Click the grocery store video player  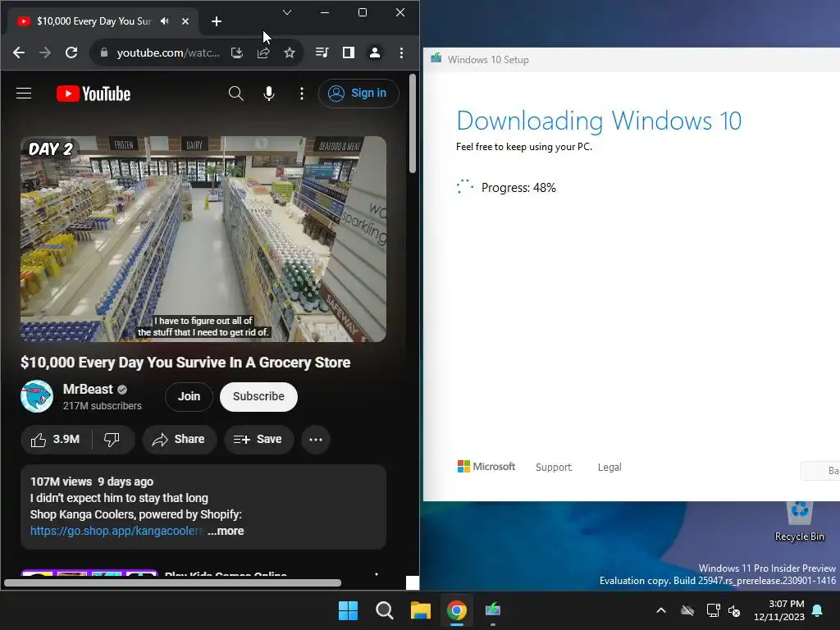point(203,239)
